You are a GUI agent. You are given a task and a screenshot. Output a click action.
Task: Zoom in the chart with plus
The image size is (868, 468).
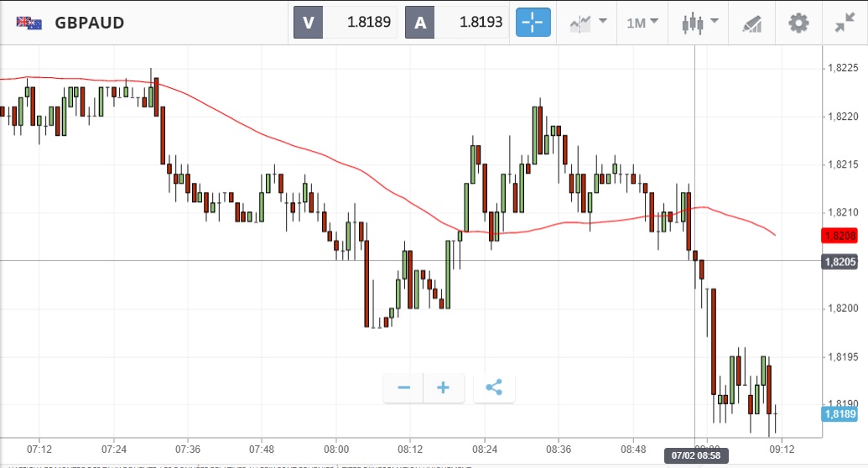click(x=444, y=387)
